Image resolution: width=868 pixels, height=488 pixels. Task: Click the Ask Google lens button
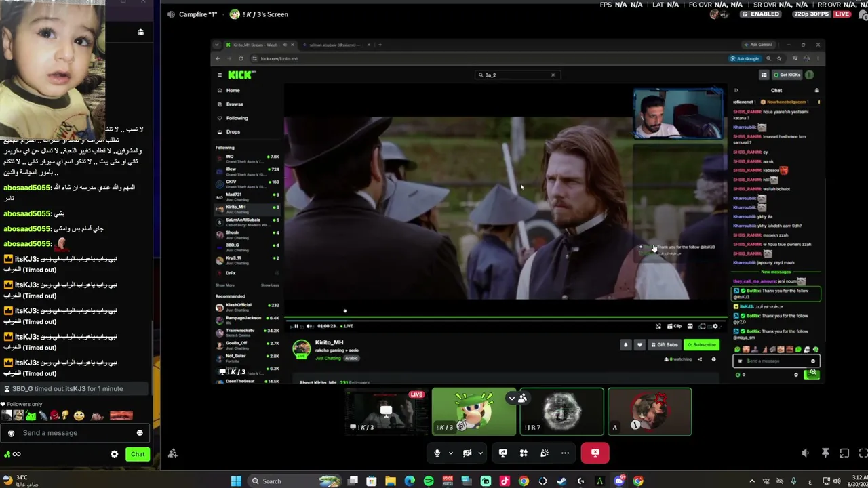pyautogui.click(x=745, y=59)
